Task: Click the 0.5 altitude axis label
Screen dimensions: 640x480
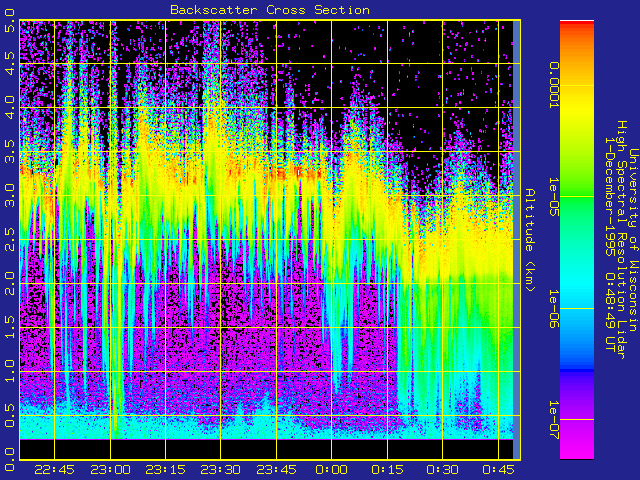Action: tap(9, 416)
